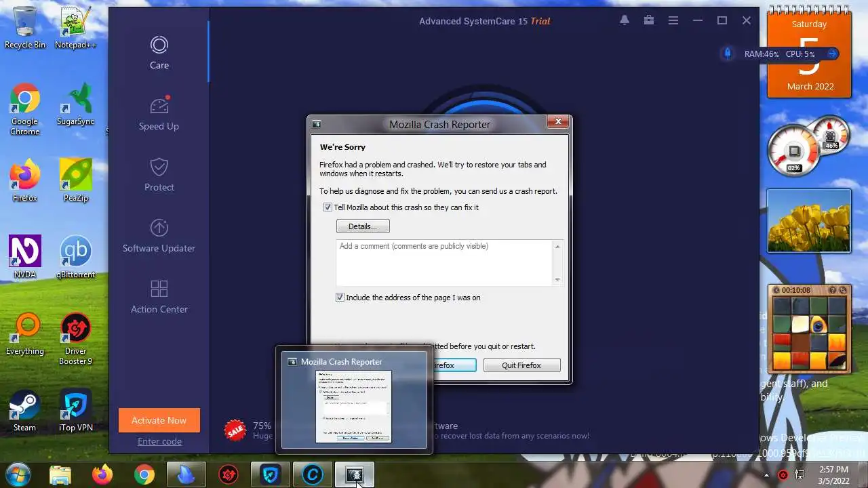Open notifications bell in Advanced SystemCare
Image resolution: width=868 pixels, height=488 pixels.
[625, 21]
